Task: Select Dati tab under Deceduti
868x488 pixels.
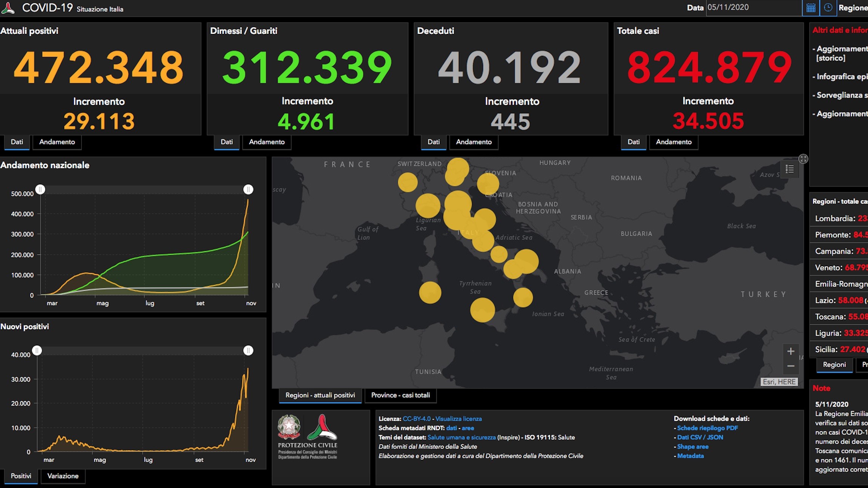Action: (x=433, y=142)
